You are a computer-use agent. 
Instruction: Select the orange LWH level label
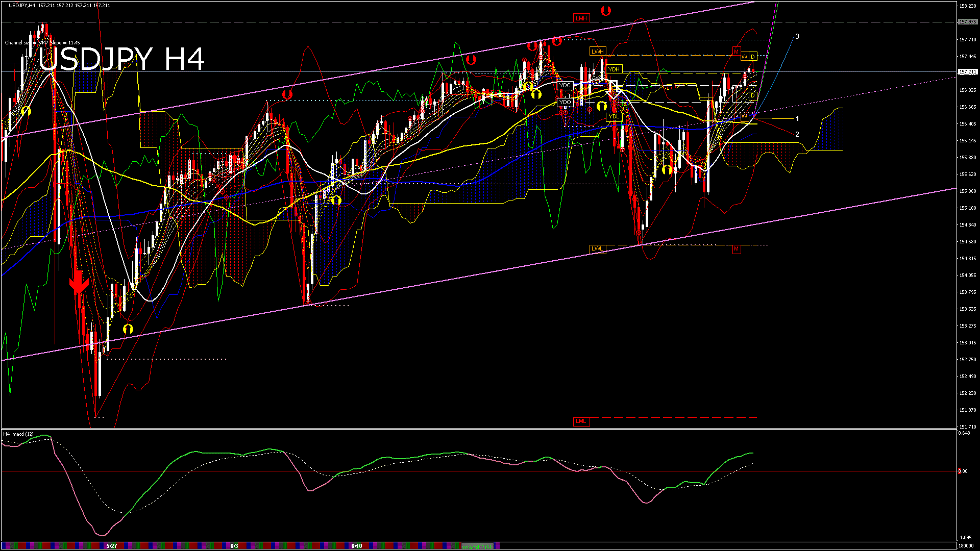click(597, 52)
